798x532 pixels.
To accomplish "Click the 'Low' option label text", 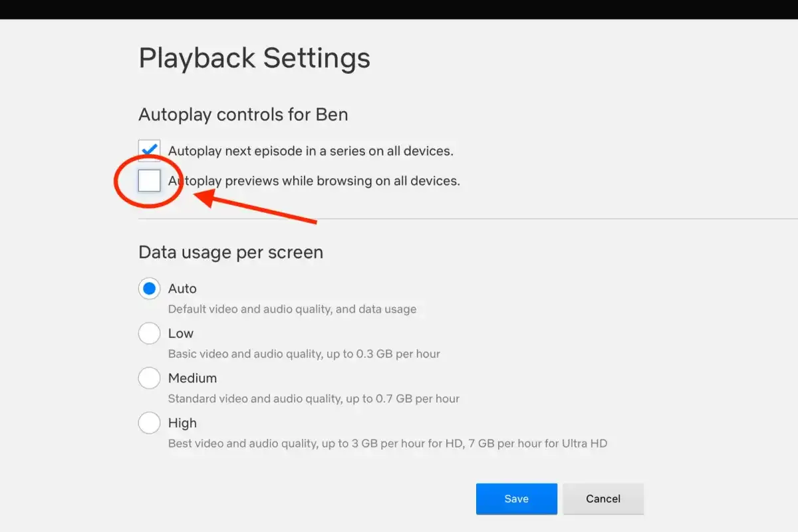I will click(181, 333).
